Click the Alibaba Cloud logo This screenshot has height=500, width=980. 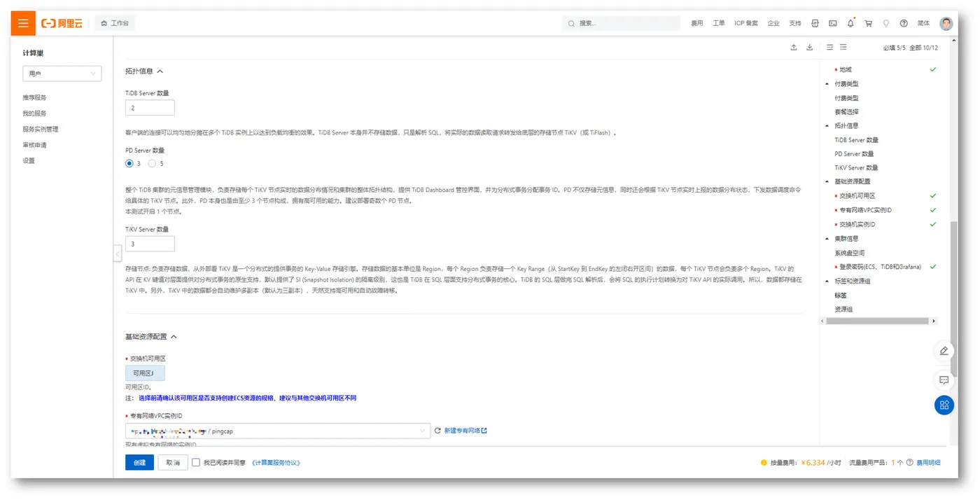click(62, 23)
